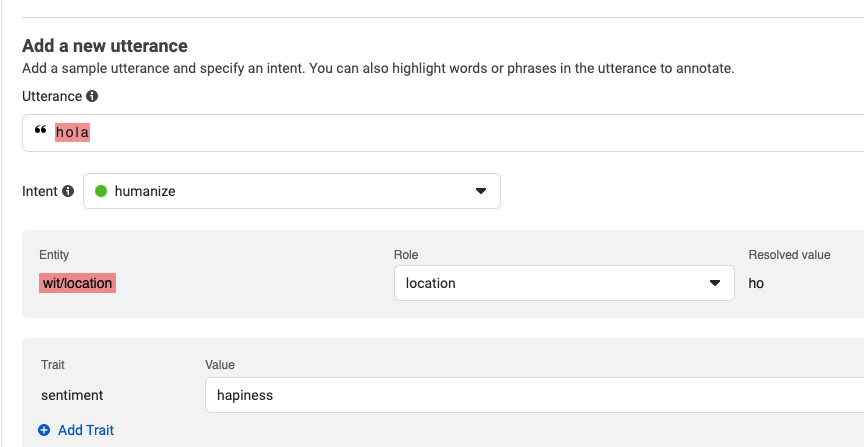Open the Role dropdown set to location
This screenshot has height=447, width=864.
[564, 283]
